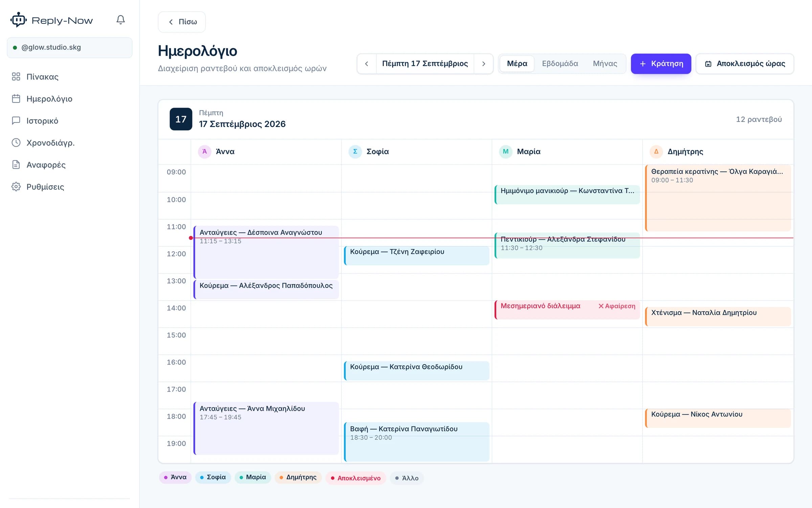
Task: Toggle Άλλο legend chip
Action: pos(407,478)
